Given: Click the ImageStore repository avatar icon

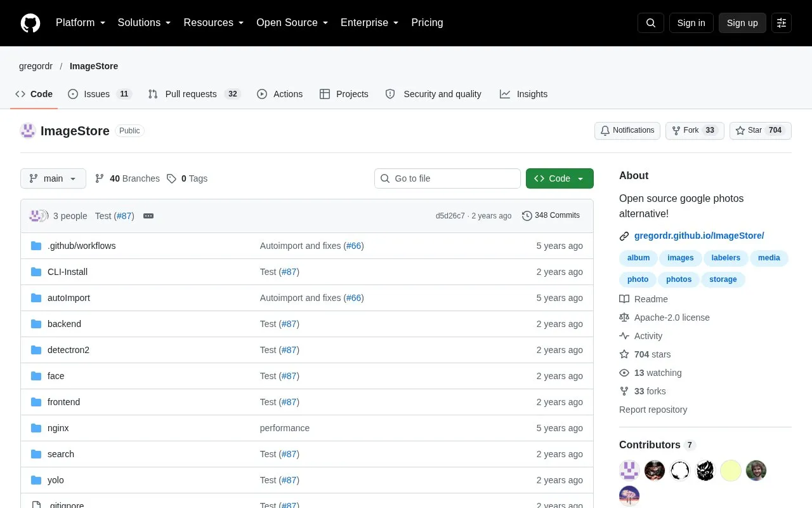Looking at the screenshot, I should click(28, 131).
